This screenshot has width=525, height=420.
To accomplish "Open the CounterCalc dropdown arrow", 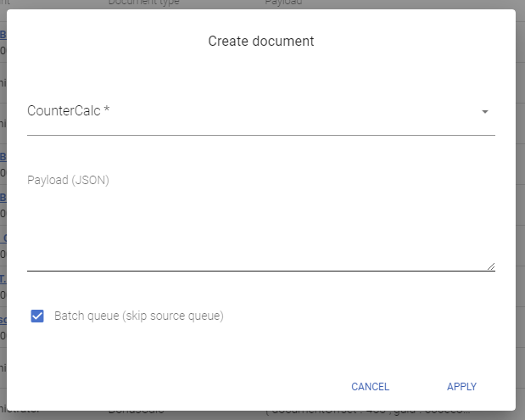I will pyautogui.click(x=484, y=112).
